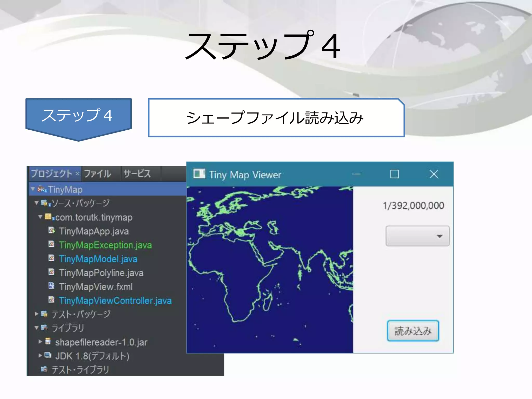Collapse the ライブラリ node

tap(37, 328)
